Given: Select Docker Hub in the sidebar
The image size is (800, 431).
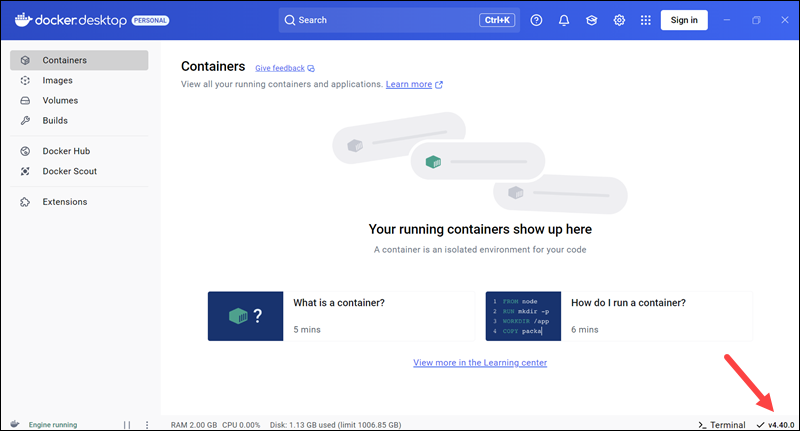Looking at the screenshot, I should [x=79, y=151].
